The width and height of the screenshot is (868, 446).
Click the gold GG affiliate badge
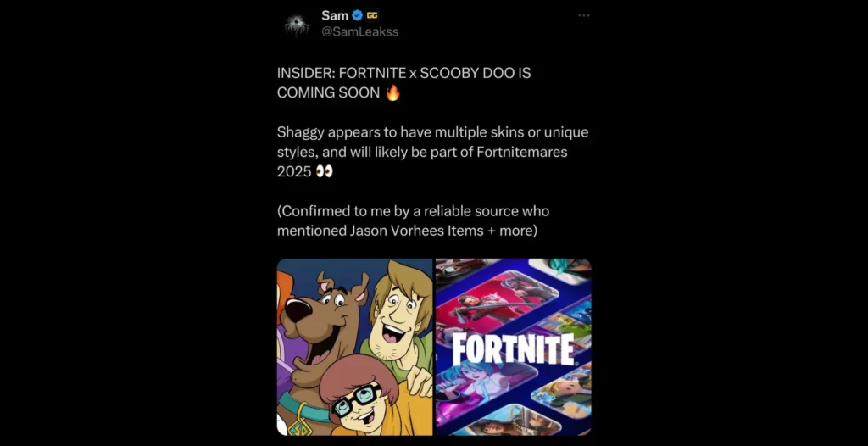(x=373, y=15)
